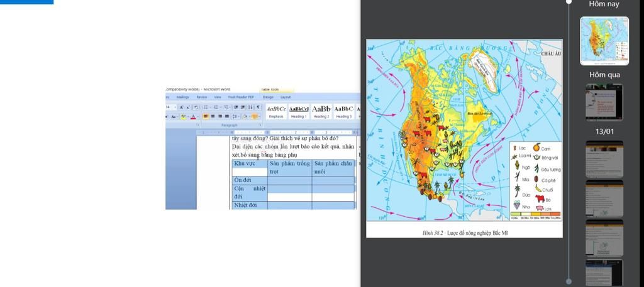Apply the Emphasis style
The height and width of the screenshot is (287, 644).
(x=276, y=112)
